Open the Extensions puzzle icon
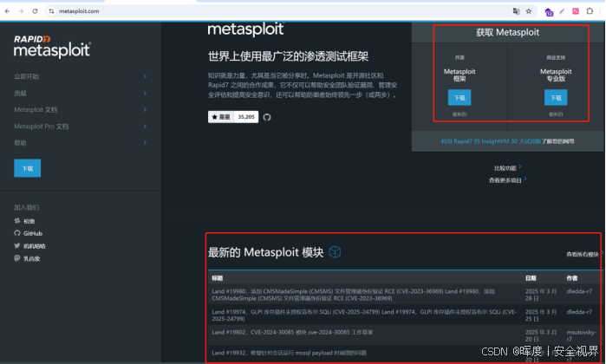The image size is (606, 364). [590, 11]
